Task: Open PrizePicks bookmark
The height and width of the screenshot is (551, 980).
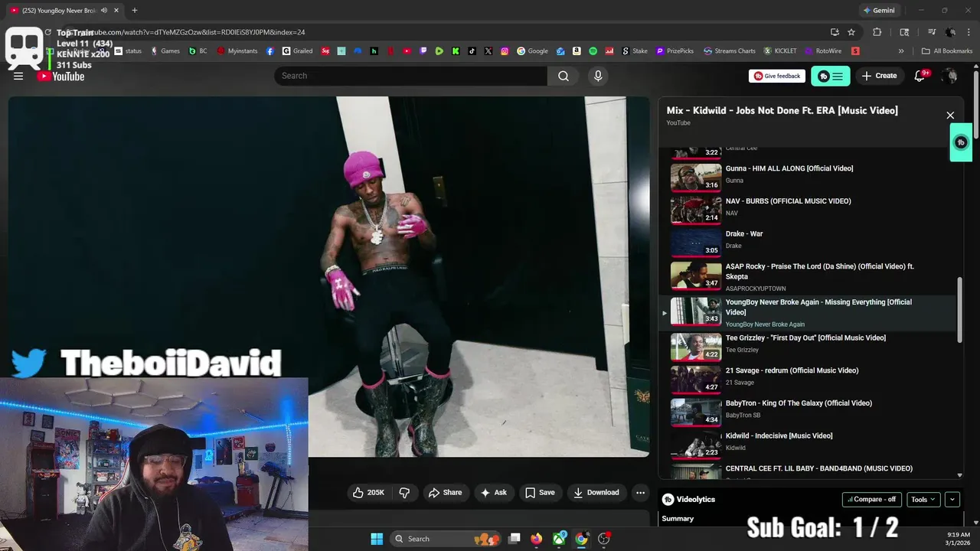Action: [x=675, y=51]
